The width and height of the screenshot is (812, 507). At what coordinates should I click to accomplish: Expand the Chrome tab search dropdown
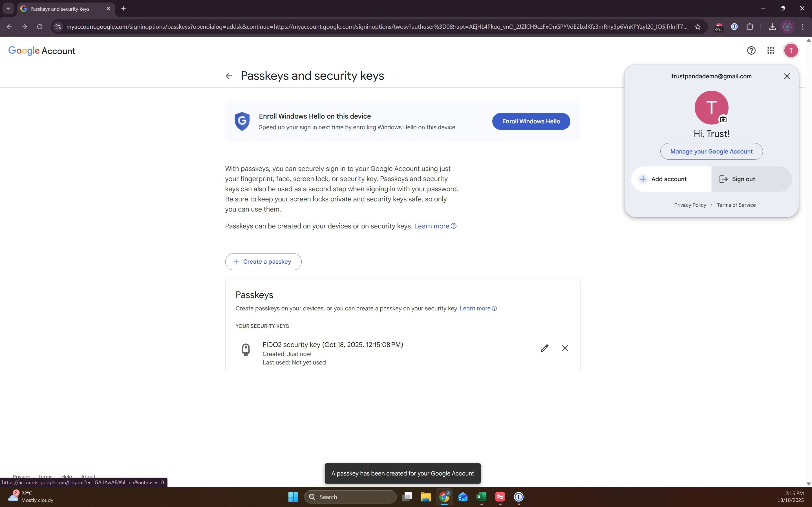coord(8,8)
